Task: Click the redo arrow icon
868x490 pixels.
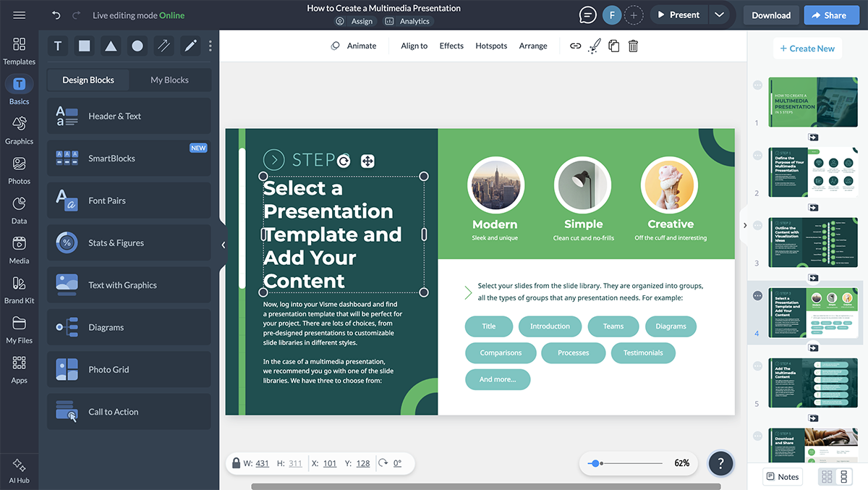Action: coord(77,15)
